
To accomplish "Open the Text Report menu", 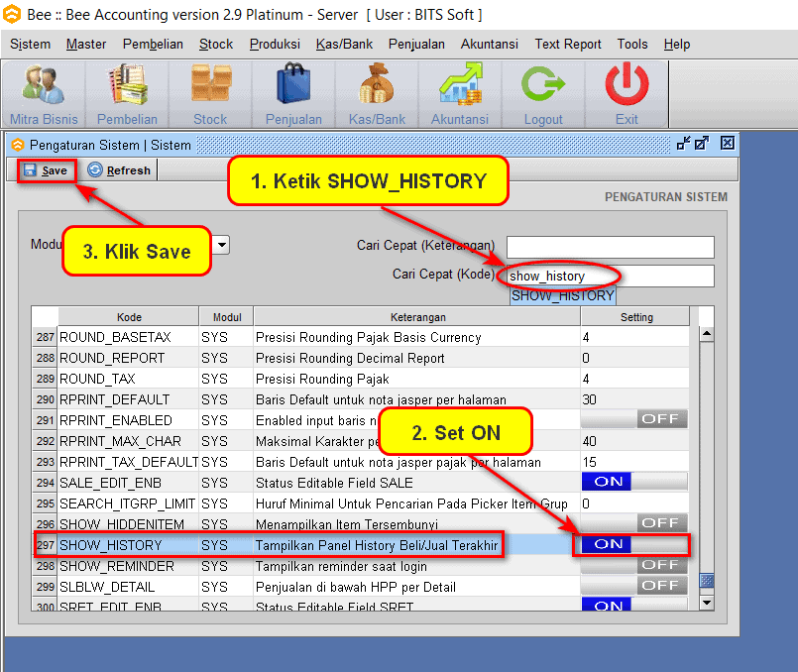I will pyautogui.click(x=567, y=45).
